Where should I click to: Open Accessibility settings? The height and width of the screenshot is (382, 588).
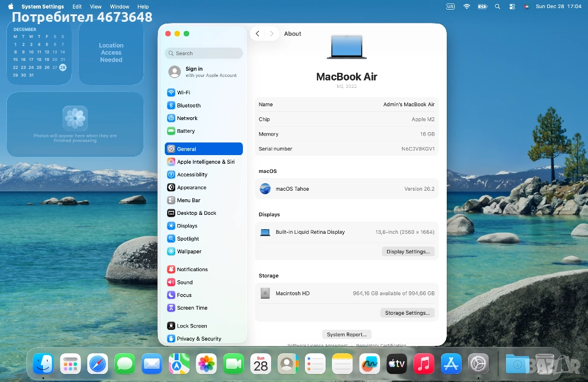(192, 175)
